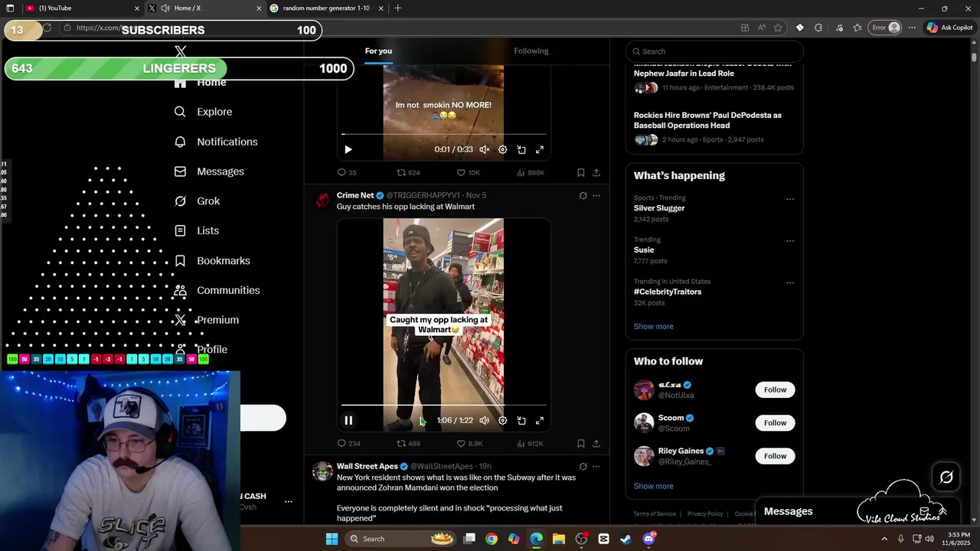Screen dimensions: 980x551
Task: Add this page to favorites
Action: pos(778,28)
